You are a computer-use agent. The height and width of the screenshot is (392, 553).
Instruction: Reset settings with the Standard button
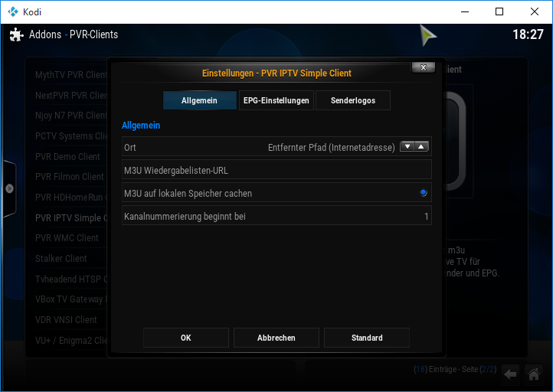(367, 338)
